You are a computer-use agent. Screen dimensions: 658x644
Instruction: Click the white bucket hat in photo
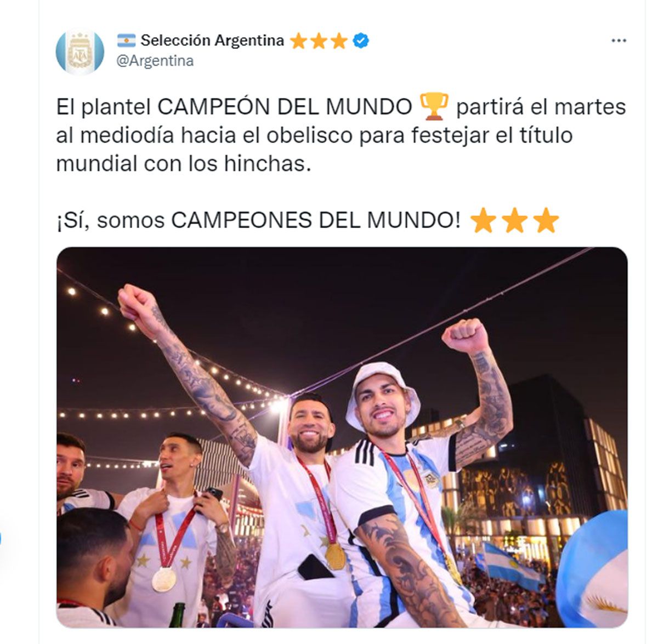[x=383, y=392]
